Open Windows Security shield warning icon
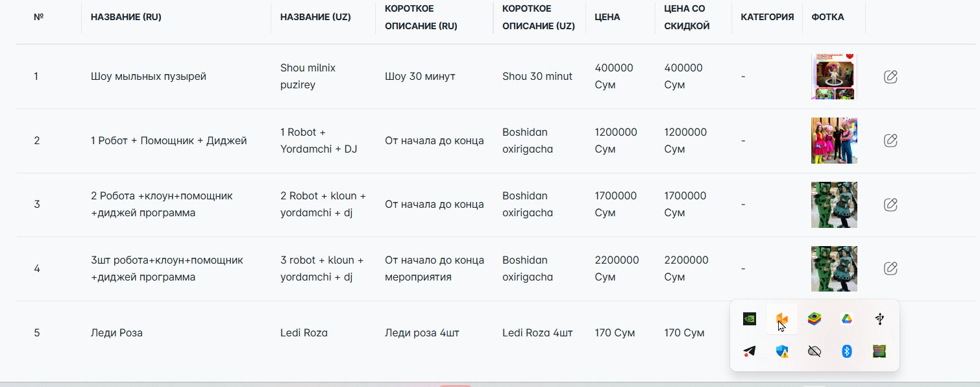Viewport: 980px width, 387px height. 782,351
